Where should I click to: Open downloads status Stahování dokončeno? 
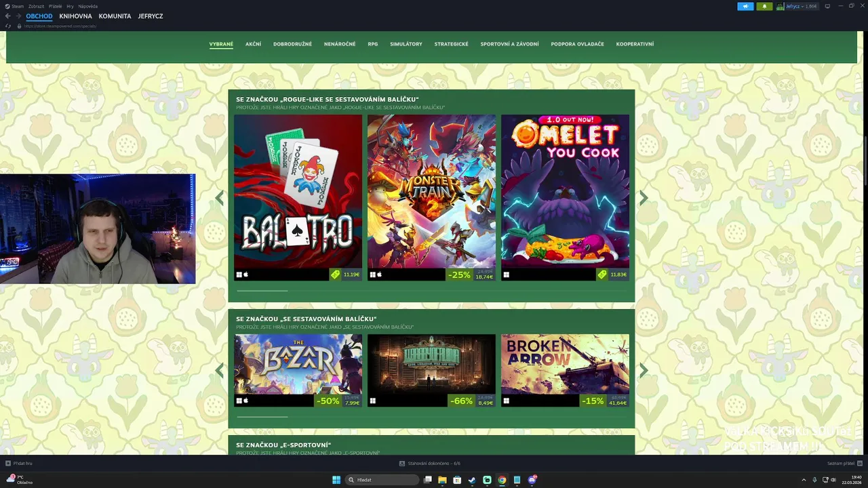click(430, 464)
